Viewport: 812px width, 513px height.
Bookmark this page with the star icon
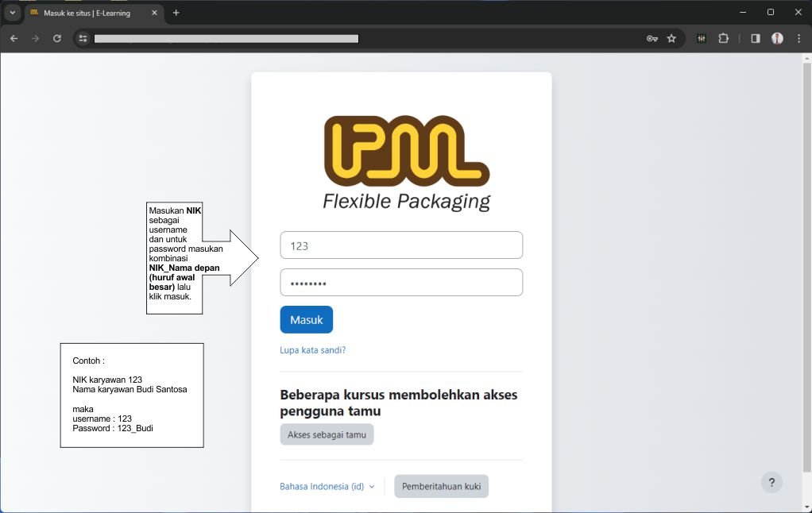coord(671,38)
